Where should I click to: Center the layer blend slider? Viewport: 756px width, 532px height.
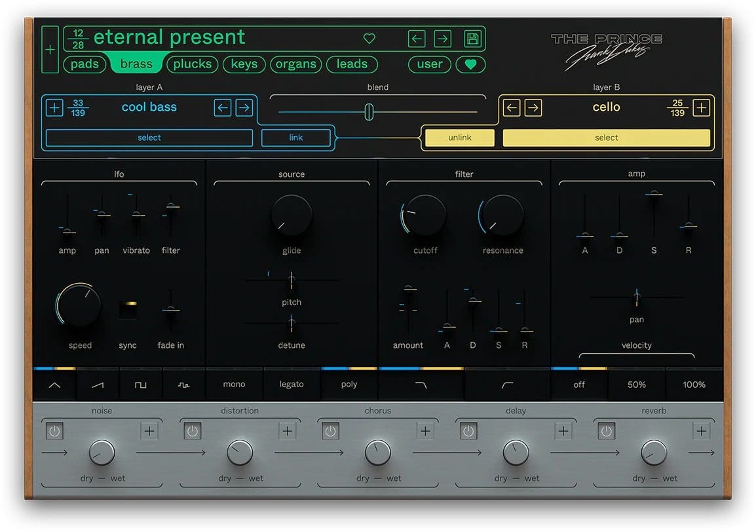click(x=369, y=111)
